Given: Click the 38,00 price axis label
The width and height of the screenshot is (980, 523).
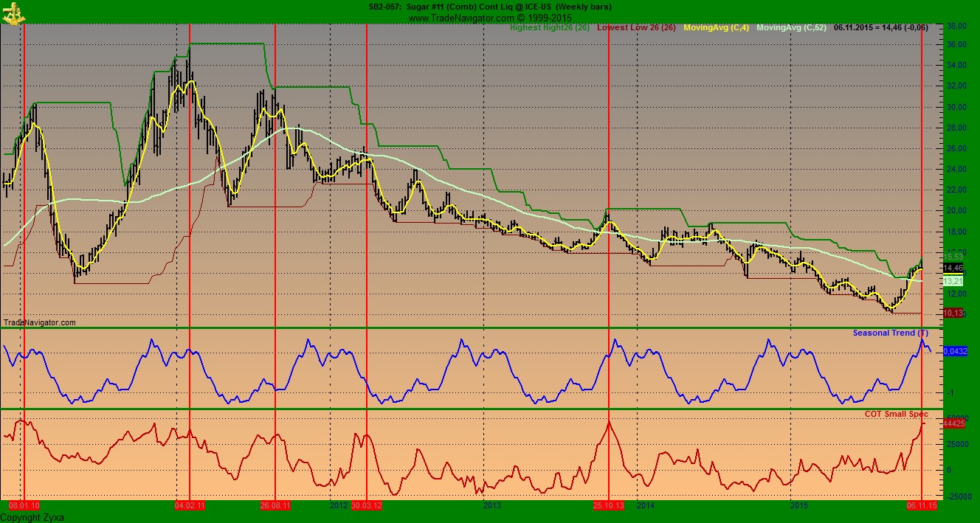Looking at the screenshot, I should [956, 25].
